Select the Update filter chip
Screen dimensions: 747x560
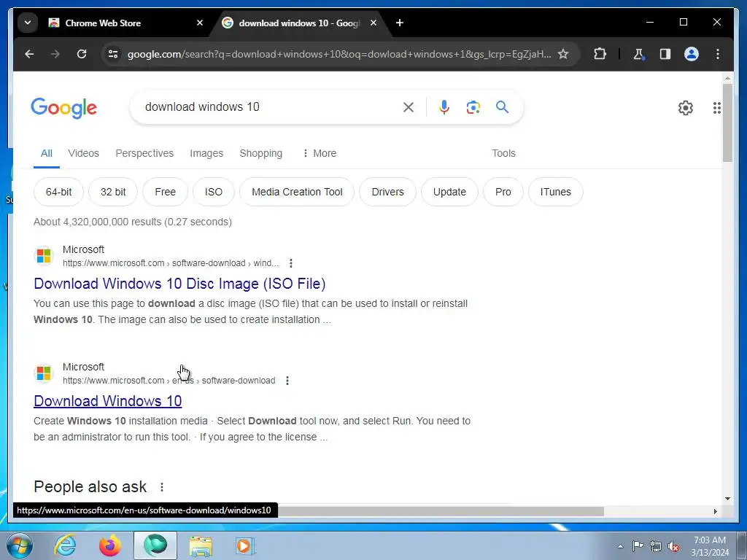[449, 192]
